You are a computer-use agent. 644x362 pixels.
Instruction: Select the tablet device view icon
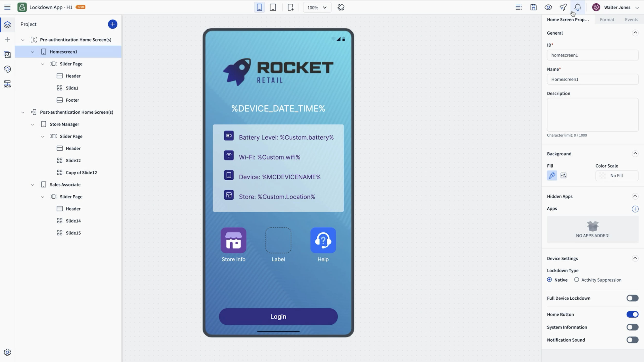273,7
